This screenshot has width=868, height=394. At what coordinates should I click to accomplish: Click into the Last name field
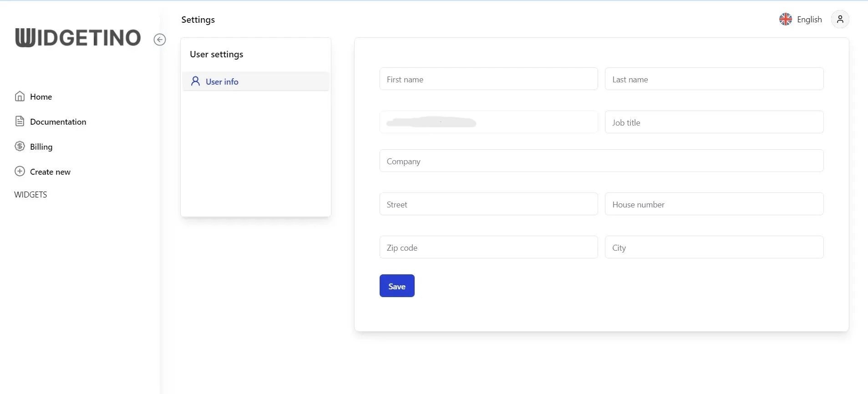coord(714,79)
